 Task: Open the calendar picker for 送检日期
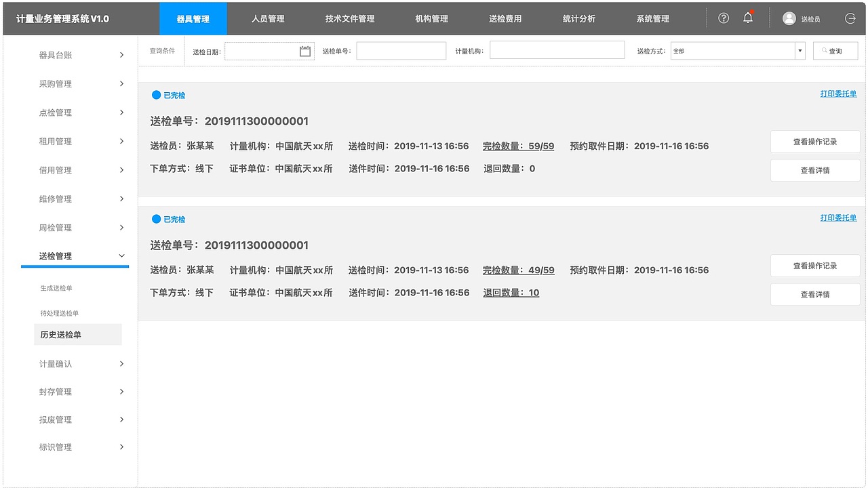coord(305,51)
